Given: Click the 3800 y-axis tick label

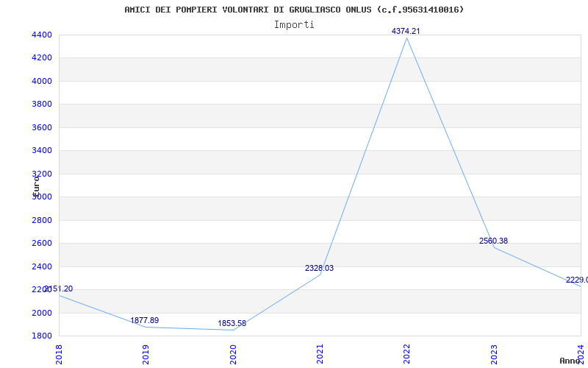Looking at the screenshot, I should click(x=43, y=105).
